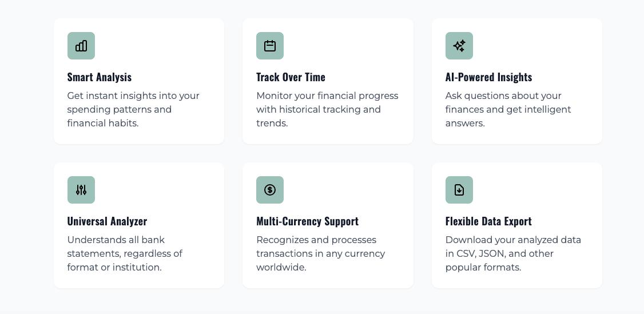Screen dimensions: 644x314
Task: Click the dollar coin Multi-Currency icon
Action: coord(270,190)
